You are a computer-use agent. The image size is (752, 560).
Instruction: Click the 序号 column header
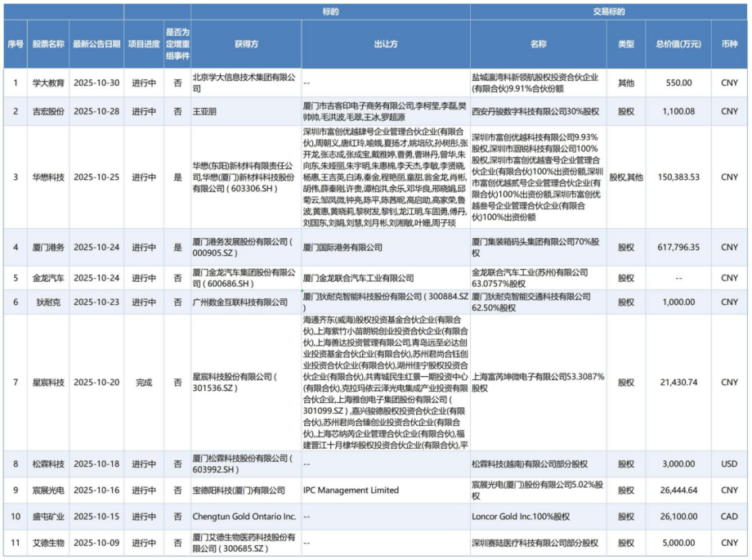[x=16, y=44]
